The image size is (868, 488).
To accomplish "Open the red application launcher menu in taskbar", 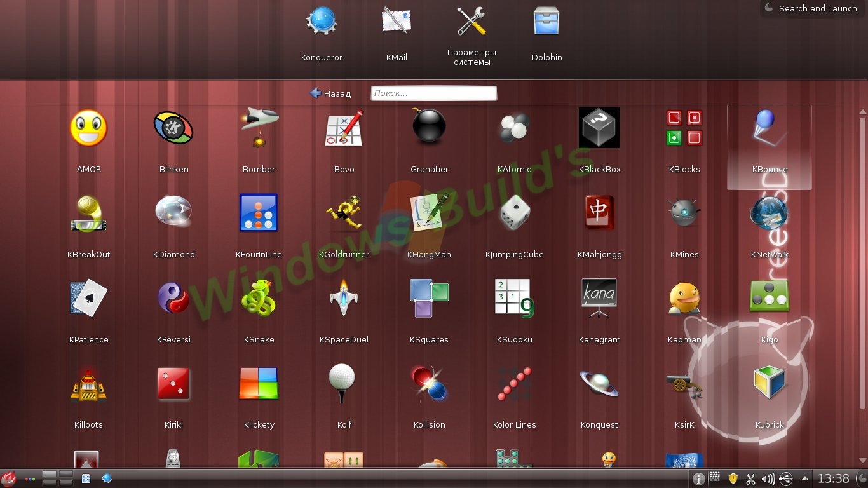I will click(8, 478).
